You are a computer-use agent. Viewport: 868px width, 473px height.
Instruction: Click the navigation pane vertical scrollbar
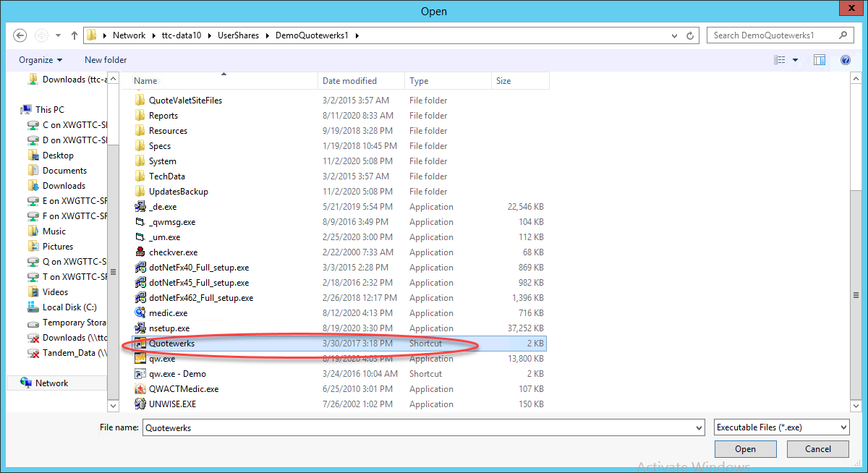[112, 273]
